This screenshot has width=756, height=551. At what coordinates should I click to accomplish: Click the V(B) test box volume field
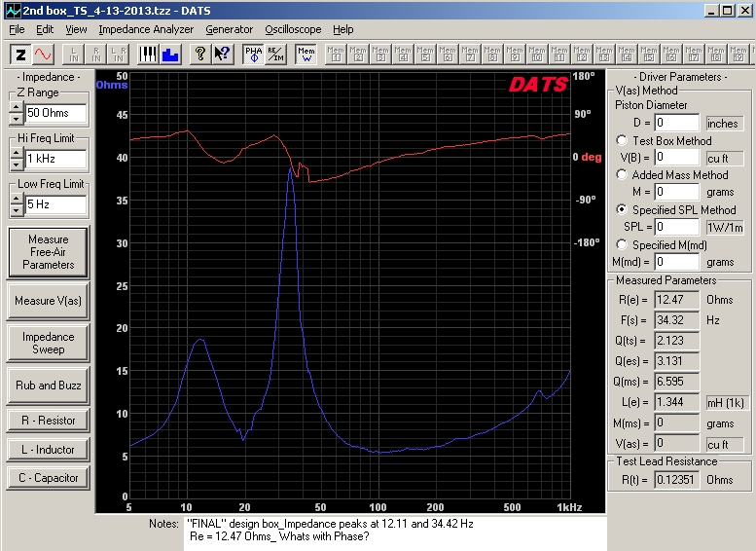tap(677, 158)
